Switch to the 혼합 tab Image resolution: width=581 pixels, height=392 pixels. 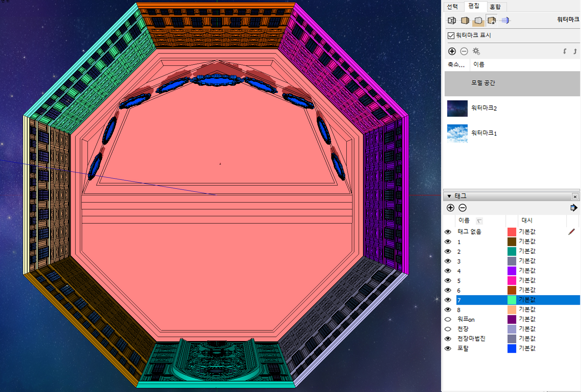495,7
